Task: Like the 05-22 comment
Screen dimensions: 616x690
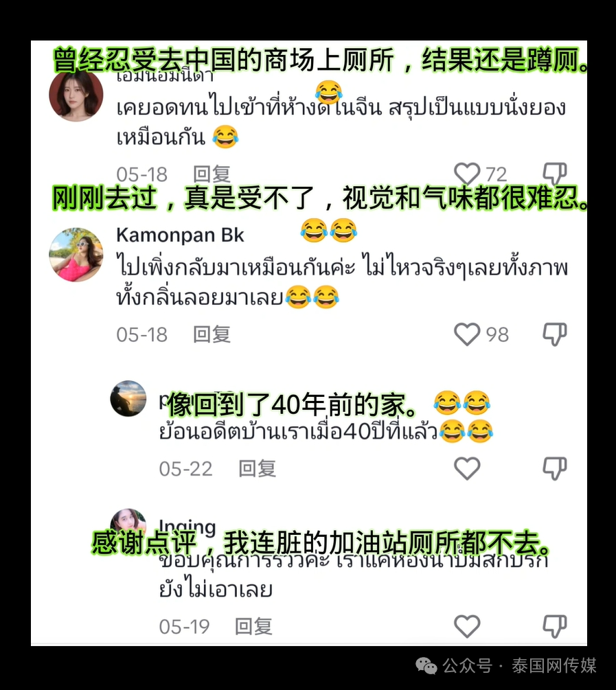Action: [x=467, y=468]
